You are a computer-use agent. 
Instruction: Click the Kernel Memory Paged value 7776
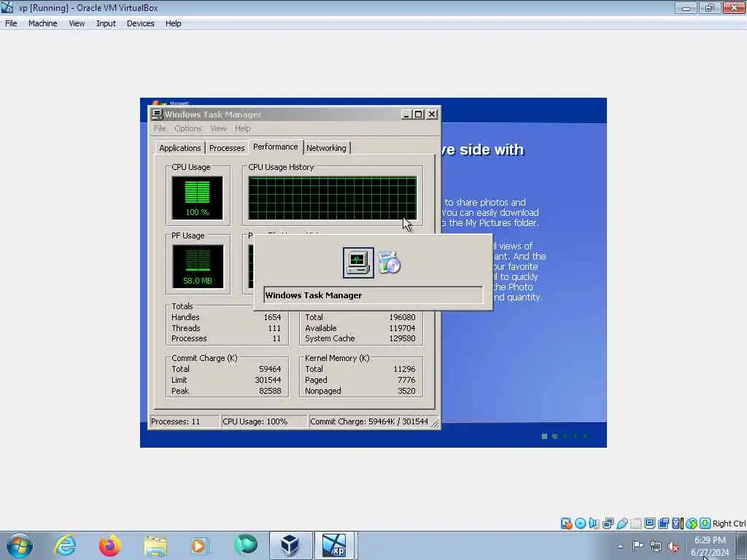point(406,380)
